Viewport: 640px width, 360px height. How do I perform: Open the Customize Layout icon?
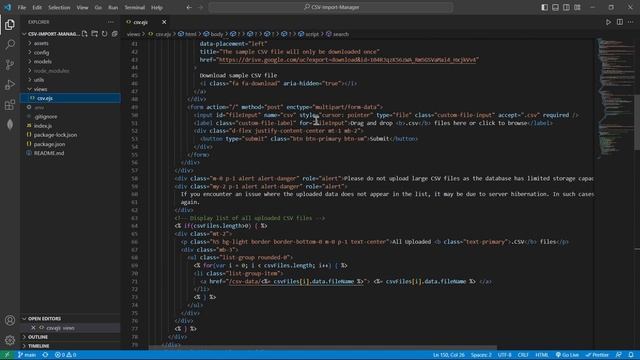point(577,7)
